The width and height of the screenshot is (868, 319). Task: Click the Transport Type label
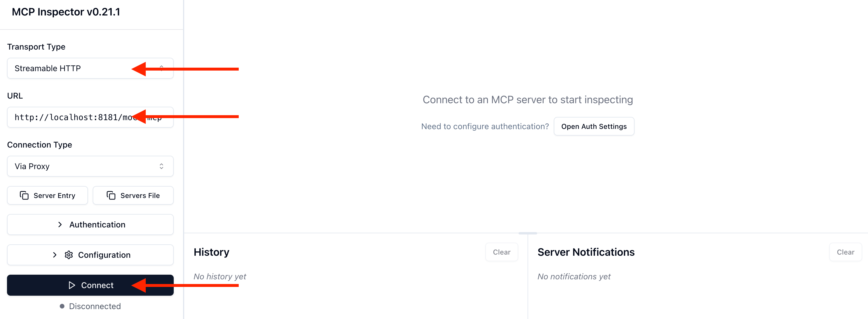coord(36,47)
